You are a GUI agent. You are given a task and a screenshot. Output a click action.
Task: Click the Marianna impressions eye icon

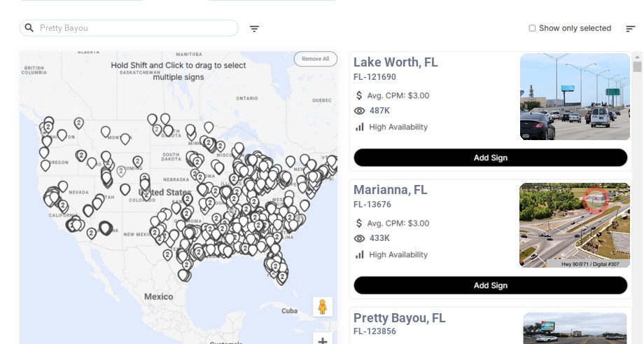[x=360, y=238]
